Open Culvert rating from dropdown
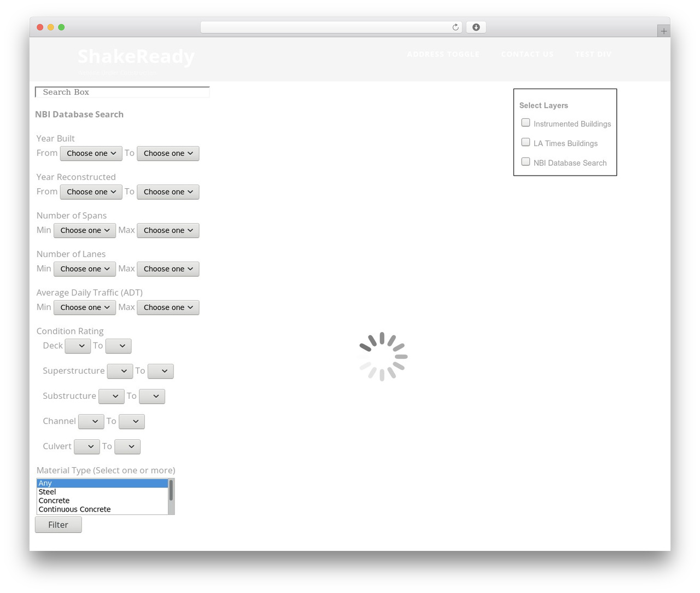Viewport: 700px width, 593px height. pyautogui.click(x=87, y=446)
